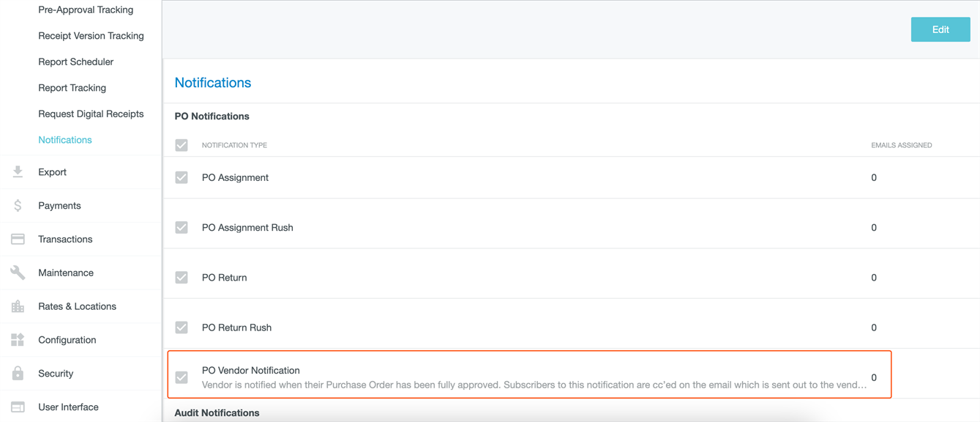
Task: Click the emails assigned count for PO Assignment
Action: pyautogui.click(x=874, y=177)
